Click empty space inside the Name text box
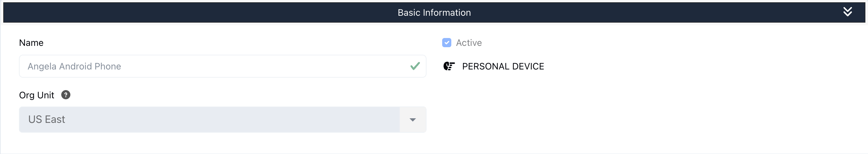The image size is (868, 154). tap(263, 66)
